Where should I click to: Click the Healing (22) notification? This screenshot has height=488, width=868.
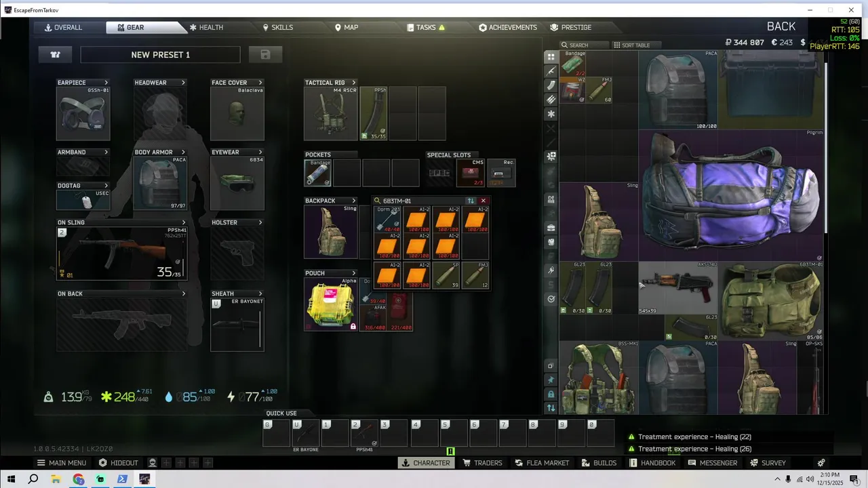[694, 437]
